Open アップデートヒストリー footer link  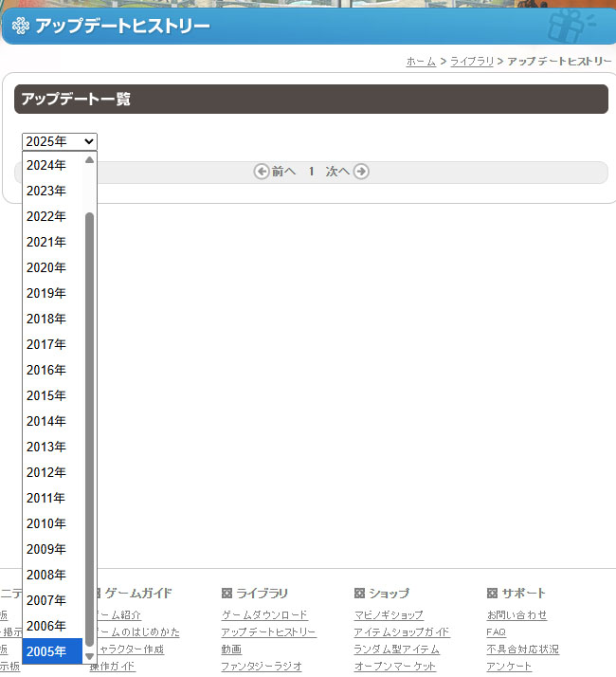click(268, 632)
